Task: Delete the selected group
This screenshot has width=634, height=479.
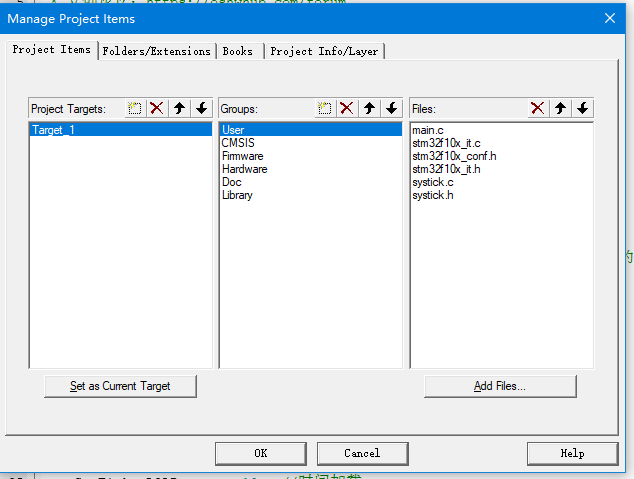Action: (347, 108)
